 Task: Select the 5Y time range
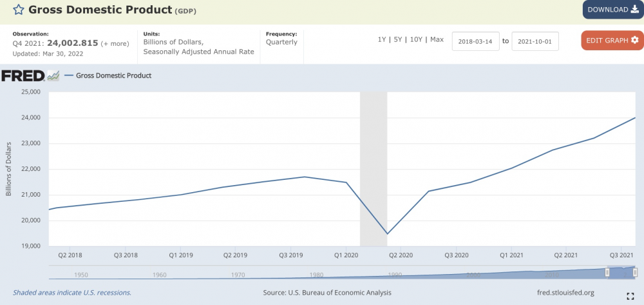[397, 40]
